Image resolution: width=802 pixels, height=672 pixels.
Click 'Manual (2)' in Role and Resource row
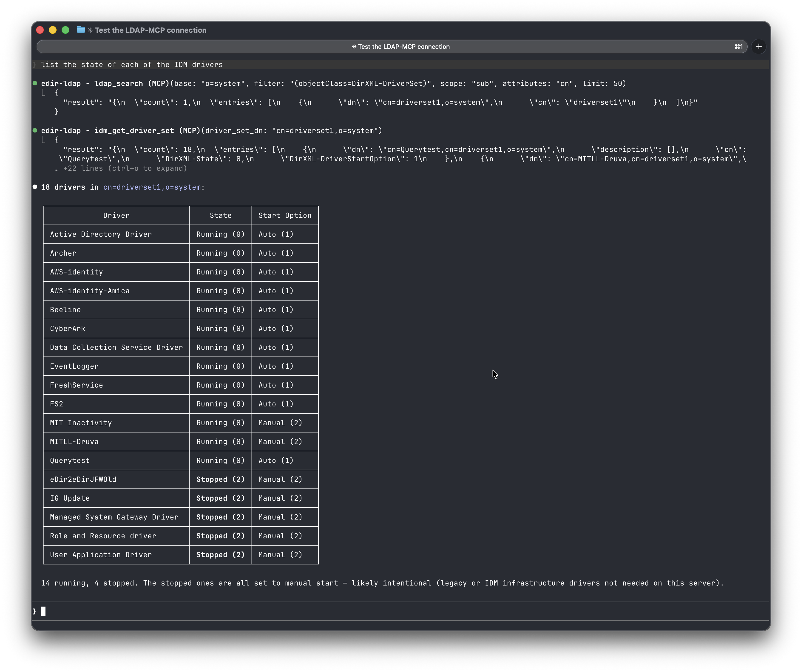[x=280, y=536]
